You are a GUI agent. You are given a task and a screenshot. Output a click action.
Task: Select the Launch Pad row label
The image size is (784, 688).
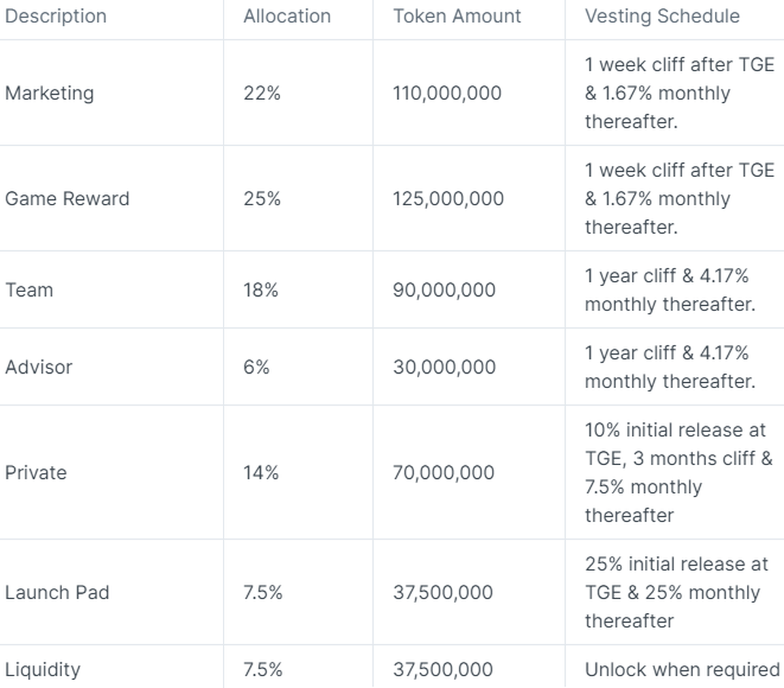point(57,593)
